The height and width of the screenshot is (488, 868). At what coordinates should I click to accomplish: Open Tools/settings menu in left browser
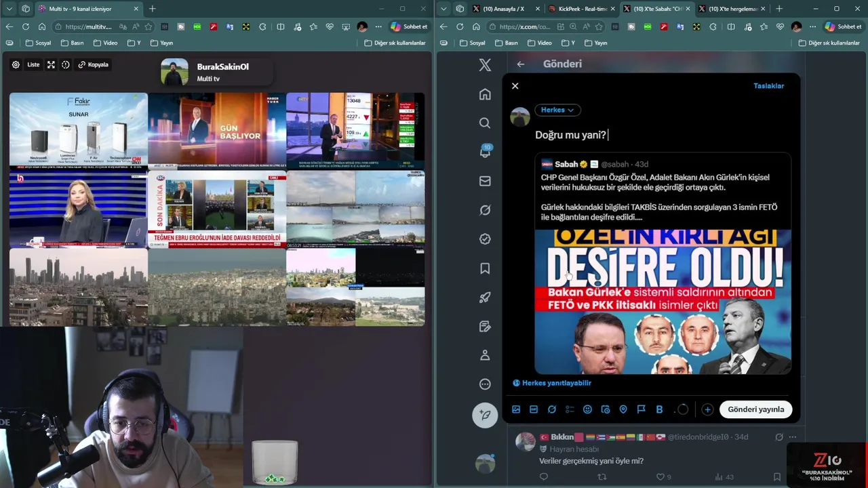379,26
